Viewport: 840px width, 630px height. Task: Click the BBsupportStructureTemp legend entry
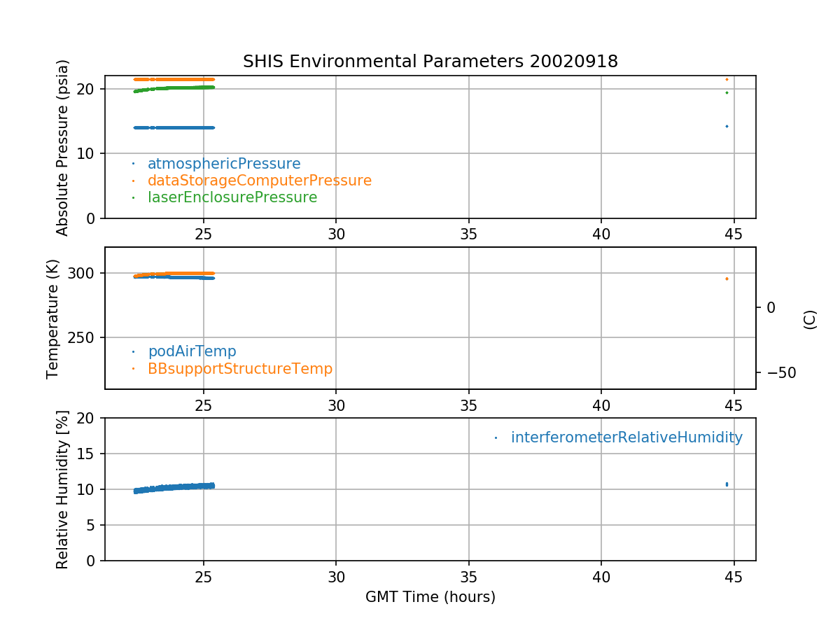[x=239, y=368]
